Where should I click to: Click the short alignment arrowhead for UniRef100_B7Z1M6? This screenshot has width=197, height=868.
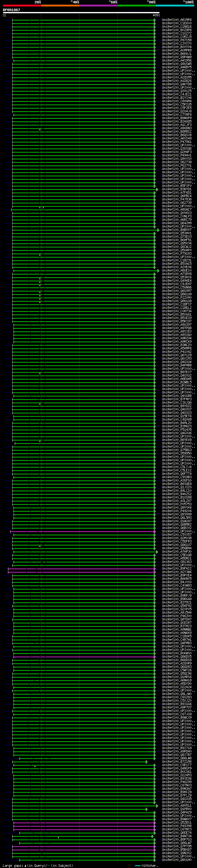(147, 762)
